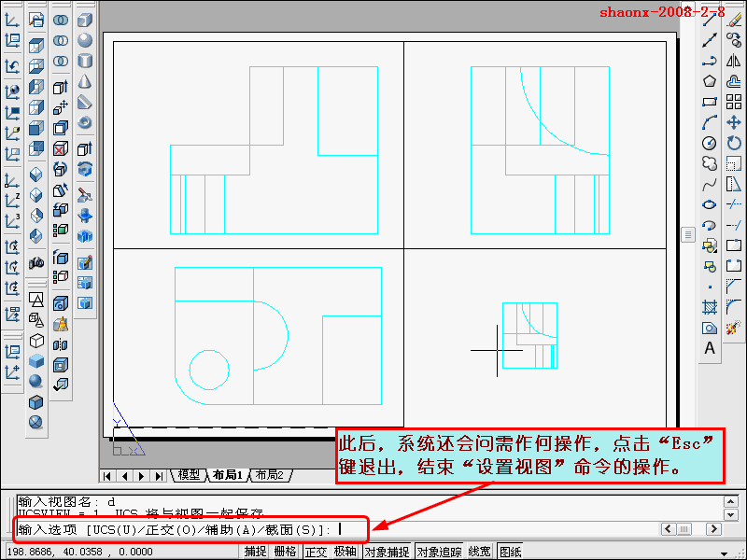This screenshot has width=747, height=560.
Task: Click the Explode tool icon
Action: coord(734,328)
